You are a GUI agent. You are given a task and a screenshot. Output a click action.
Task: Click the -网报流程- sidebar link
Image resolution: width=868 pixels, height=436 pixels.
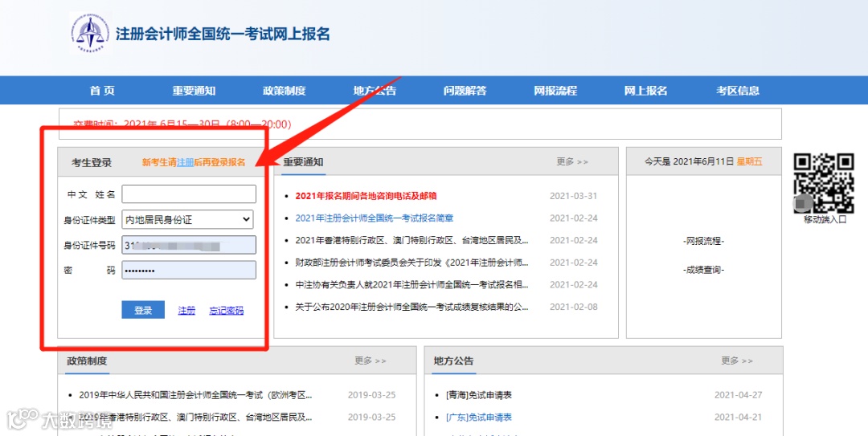click(703, 241)
